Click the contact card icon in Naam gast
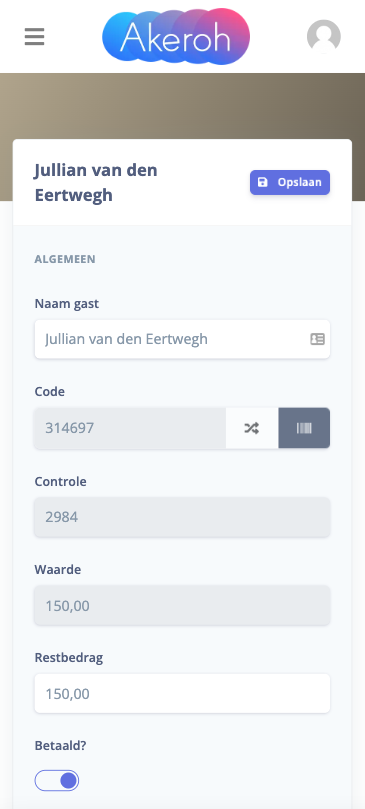This screenshot has height=809, width=365. tap(318, 339)
